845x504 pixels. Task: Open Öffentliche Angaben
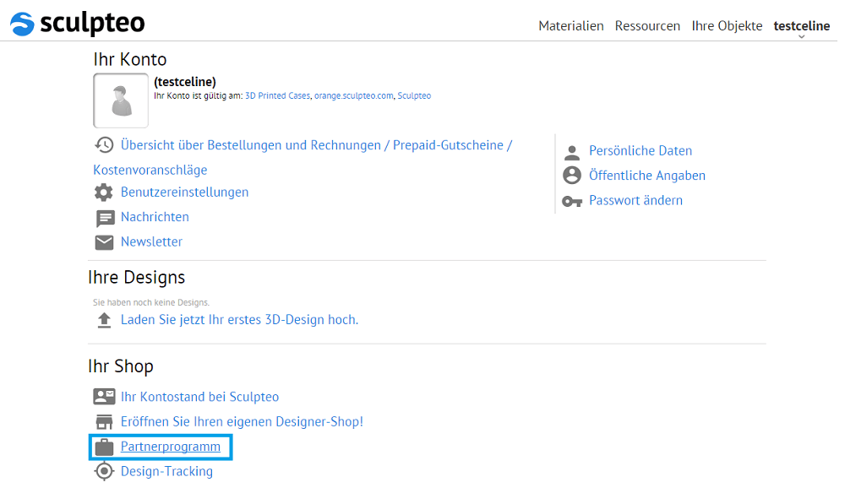[646, 176]
